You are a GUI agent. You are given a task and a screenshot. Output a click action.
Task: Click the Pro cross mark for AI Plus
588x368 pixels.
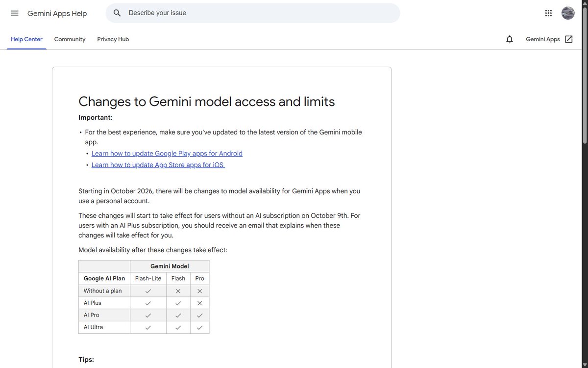click(x=199, y=303)
